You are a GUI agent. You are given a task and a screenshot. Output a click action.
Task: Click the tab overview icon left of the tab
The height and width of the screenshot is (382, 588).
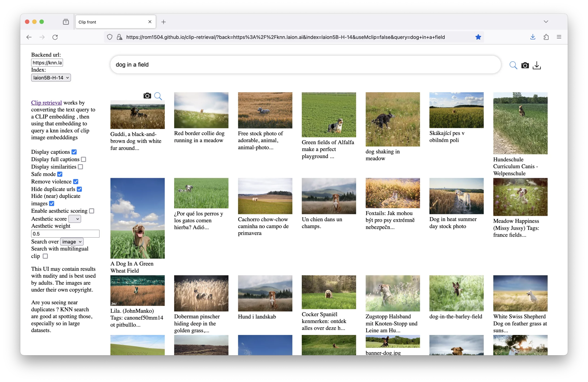point(66,22)
